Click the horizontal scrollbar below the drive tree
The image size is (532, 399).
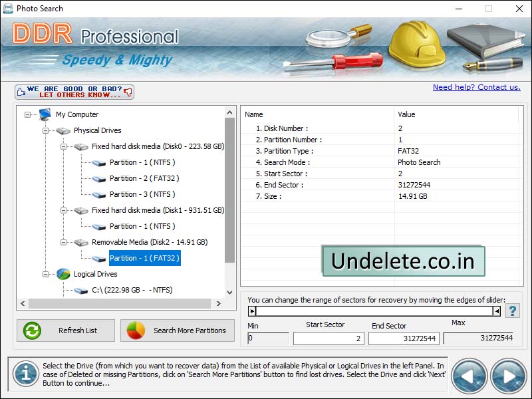point(120,305)
